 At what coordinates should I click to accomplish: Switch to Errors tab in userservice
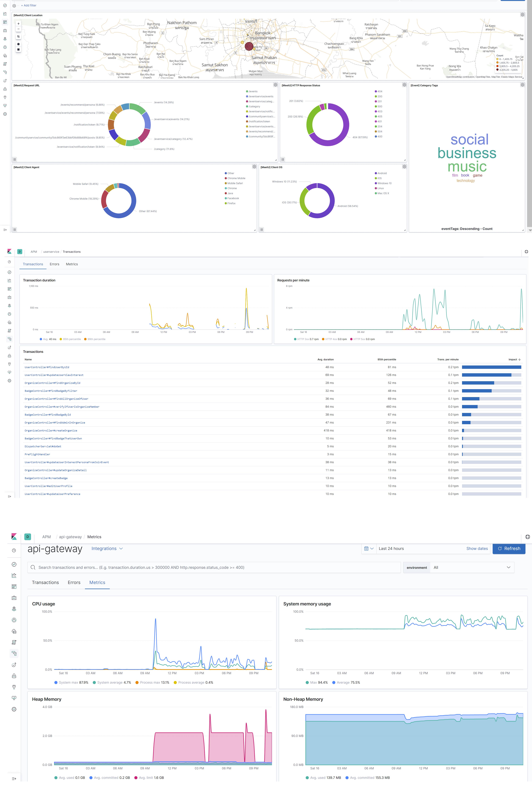[54, 264]
